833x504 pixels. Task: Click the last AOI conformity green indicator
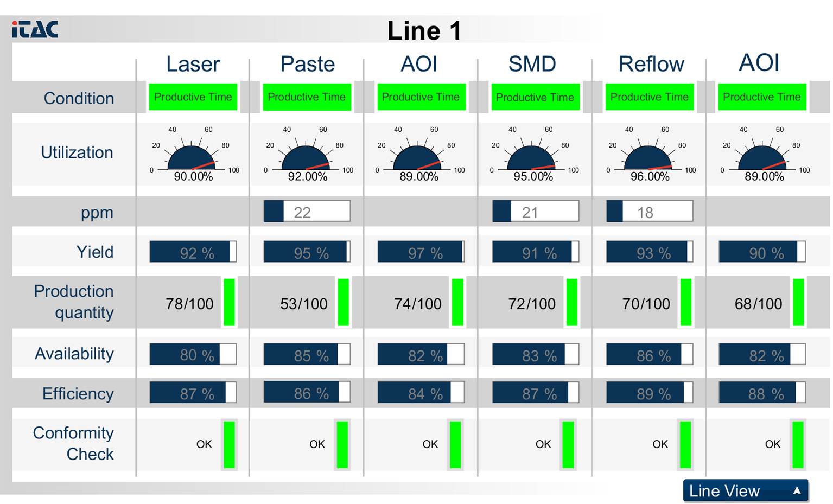pyautogui.click(x=798, y=444)
